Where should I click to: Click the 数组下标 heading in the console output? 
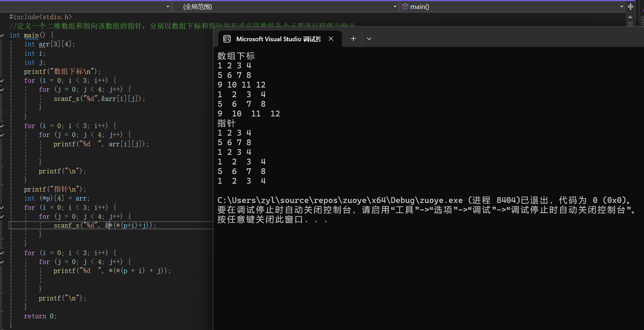coord(236,56)
